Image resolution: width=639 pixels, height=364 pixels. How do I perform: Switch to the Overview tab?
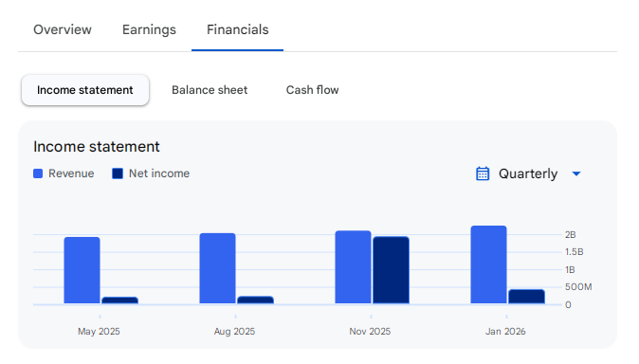coord(63,29)
